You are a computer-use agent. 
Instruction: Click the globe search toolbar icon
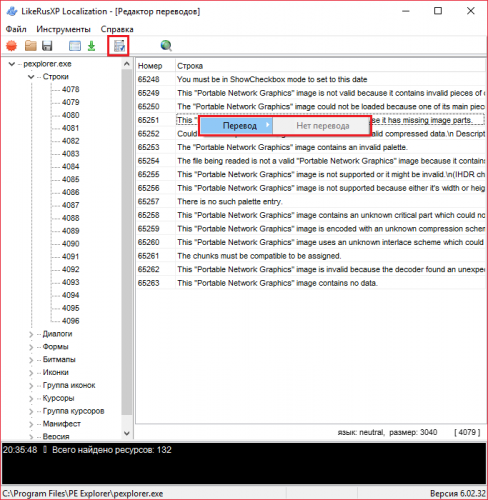(166, 46)
